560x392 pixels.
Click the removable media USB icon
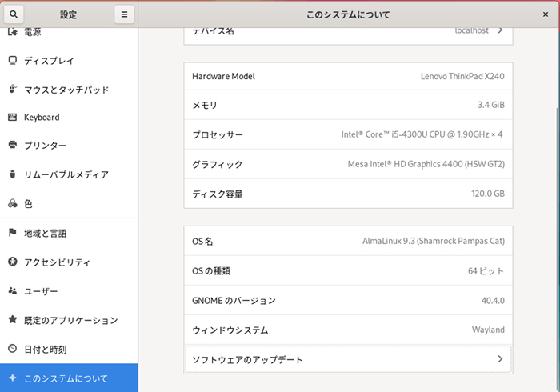point(12,174)
